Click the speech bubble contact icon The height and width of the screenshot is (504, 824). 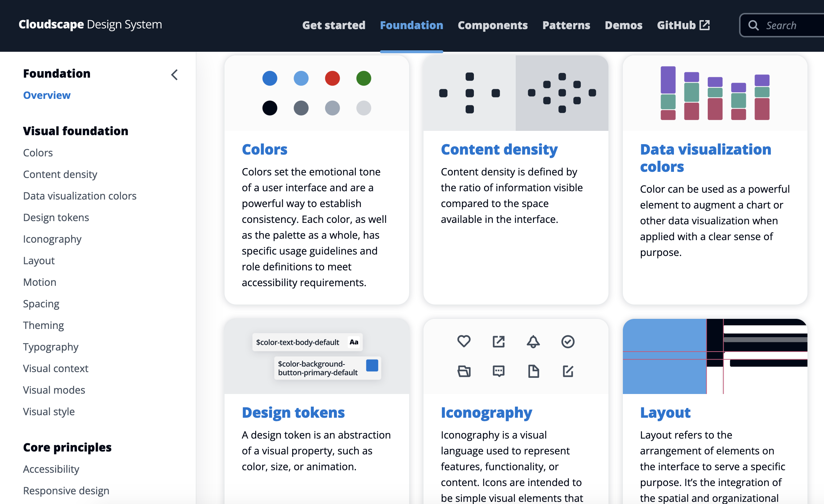(x=499, y=371)
